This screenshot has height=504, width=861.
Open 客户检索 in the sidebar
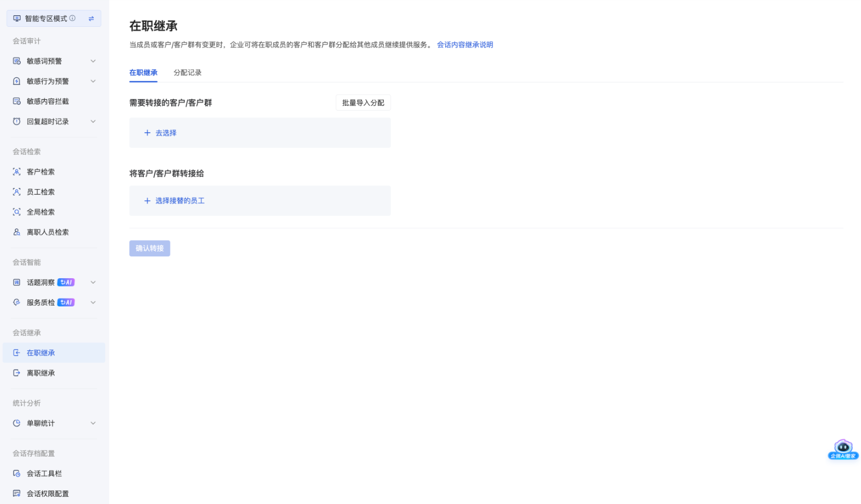[54, 172]
